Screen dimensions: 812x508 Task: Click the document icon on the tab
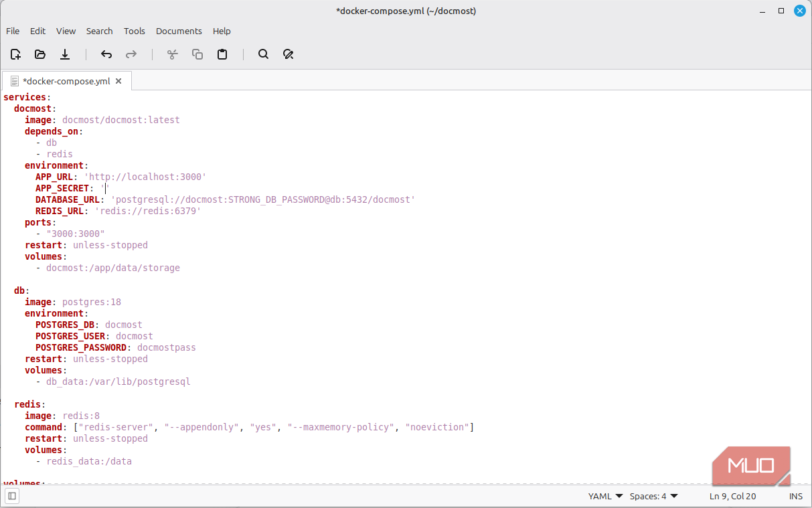point(15,81)
